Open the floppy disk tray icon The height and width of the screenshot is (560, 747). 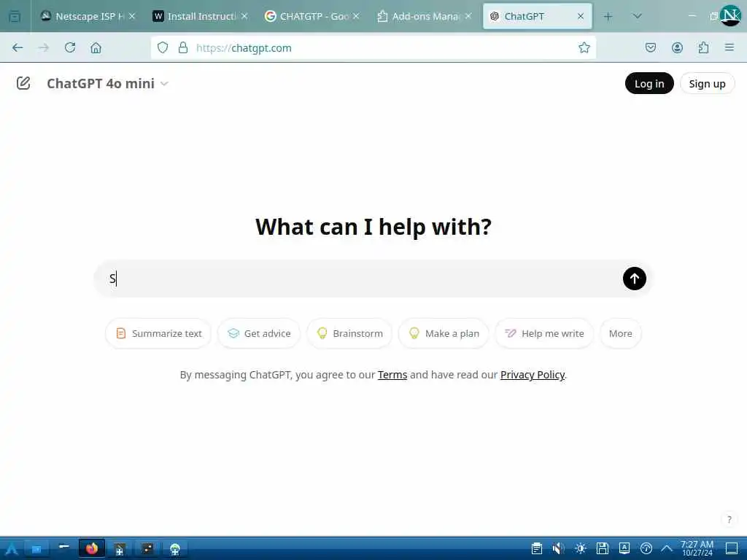click(602, 548)
